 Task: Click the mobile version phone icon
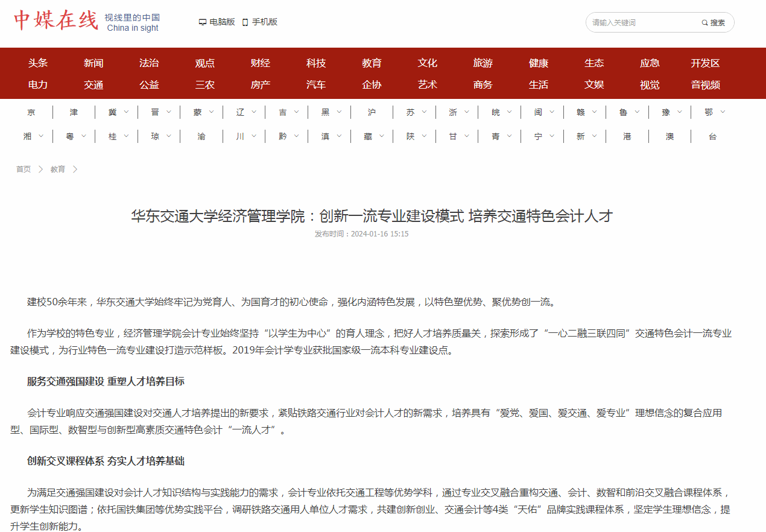click(x=245, y=22)
